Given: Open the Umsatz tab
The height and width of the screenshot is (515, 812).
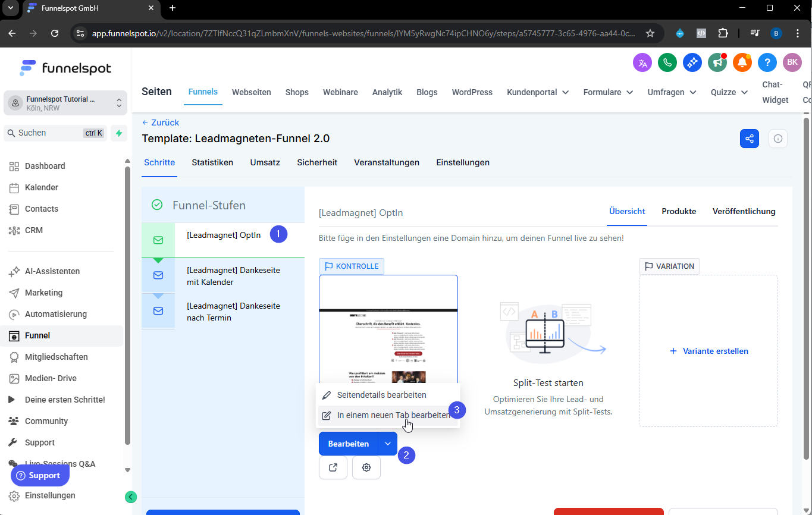Looking at the screenshot, I should 265,162.
